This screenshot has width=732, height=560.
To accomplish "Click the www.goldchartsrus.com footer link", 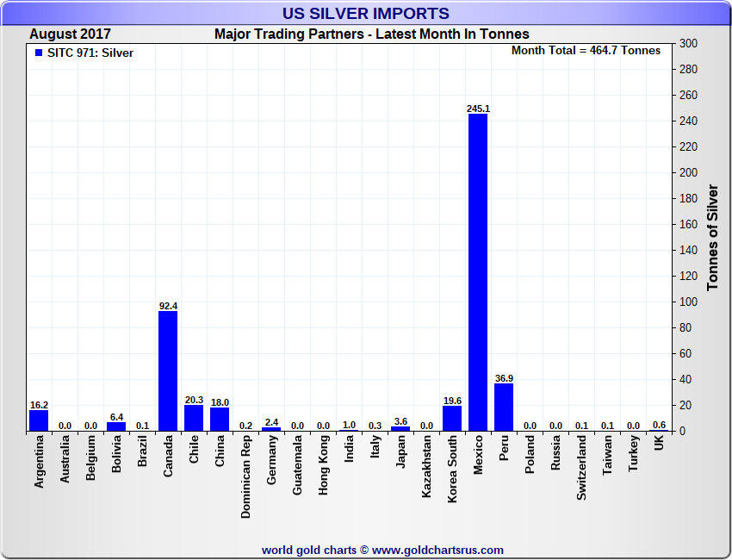I will pos(437,550).
